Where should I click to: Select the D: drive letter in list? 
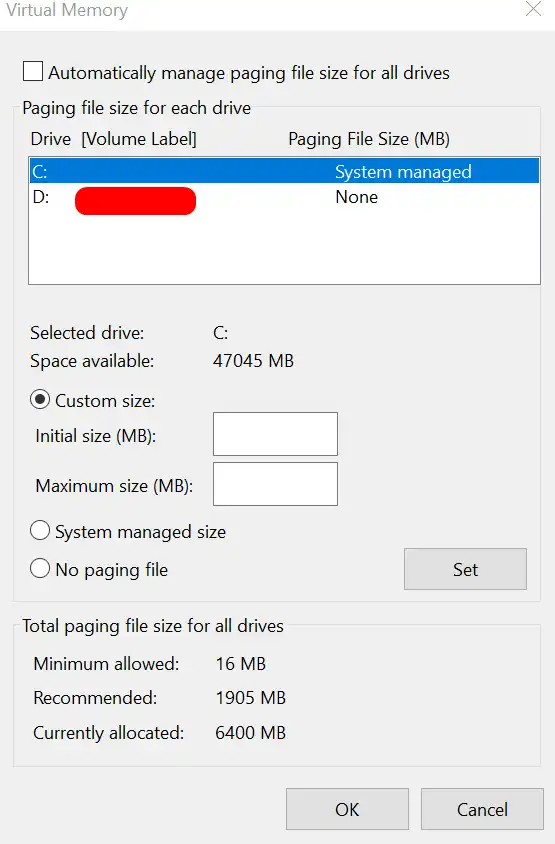tap(41, 197)
